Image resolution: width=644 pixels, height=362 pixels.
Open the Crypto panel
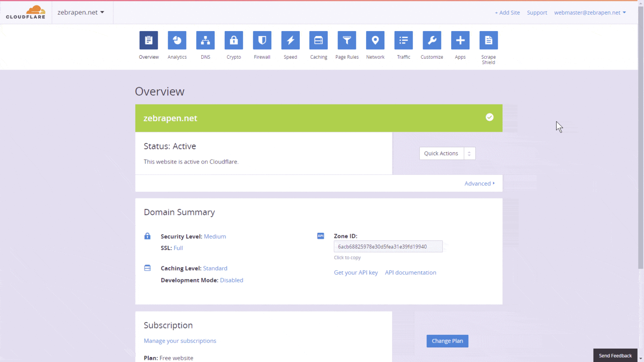click(234, 40)
